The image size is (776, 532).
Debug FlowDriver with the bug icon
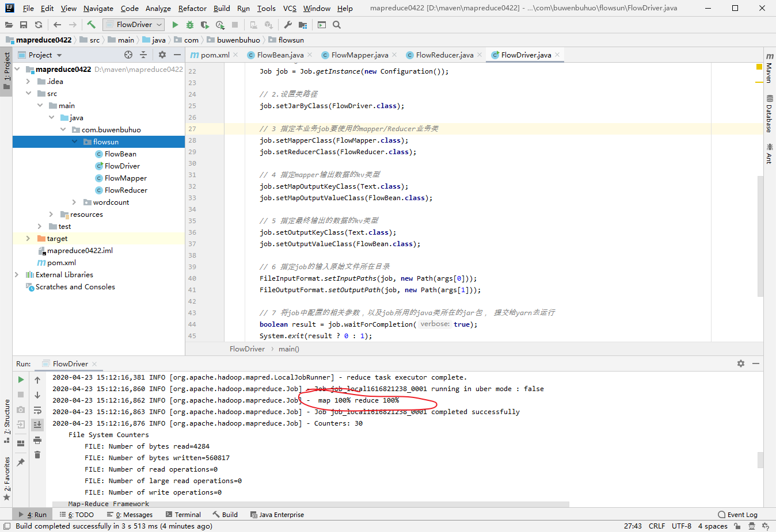190,25
